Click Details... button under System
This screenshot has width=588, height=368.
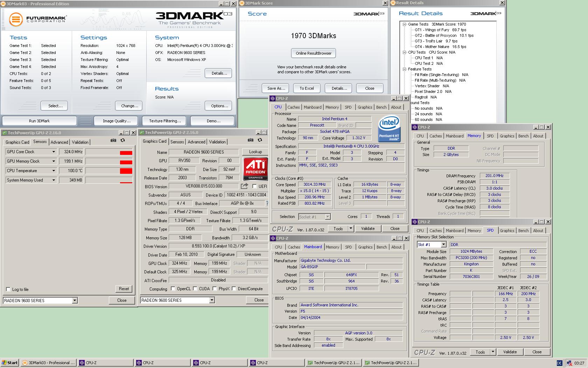coord(219,73)
